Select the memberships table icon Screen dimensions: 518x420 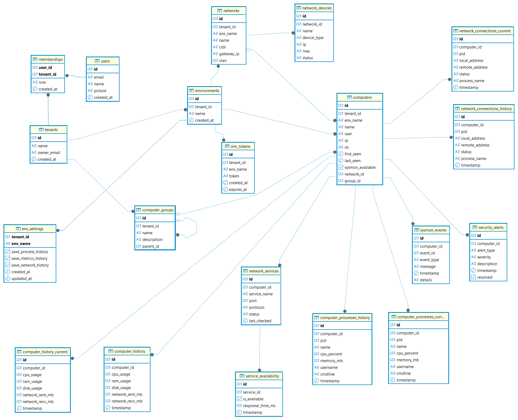35,59
